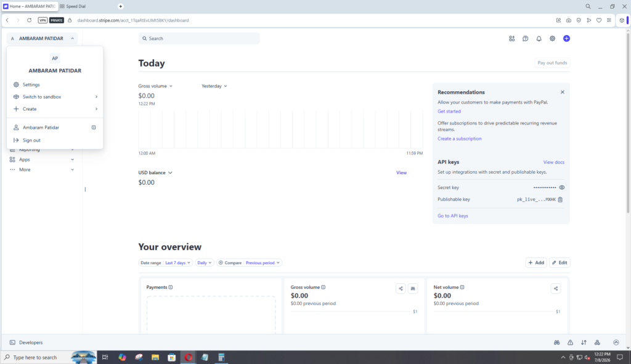Follow Create a subscription link
631x364 pixels.
tap(459, 139)
